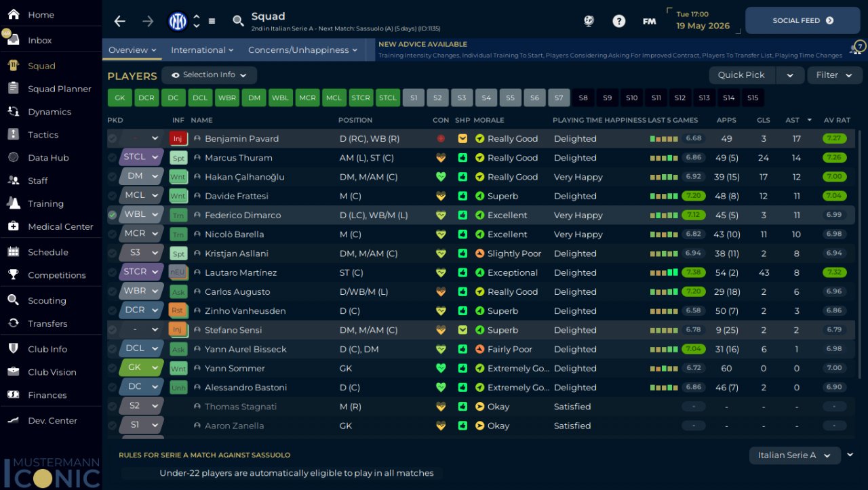Open Club Info shield icon
This screenshot has width=868, height=490.
click(x=14, y=349)
